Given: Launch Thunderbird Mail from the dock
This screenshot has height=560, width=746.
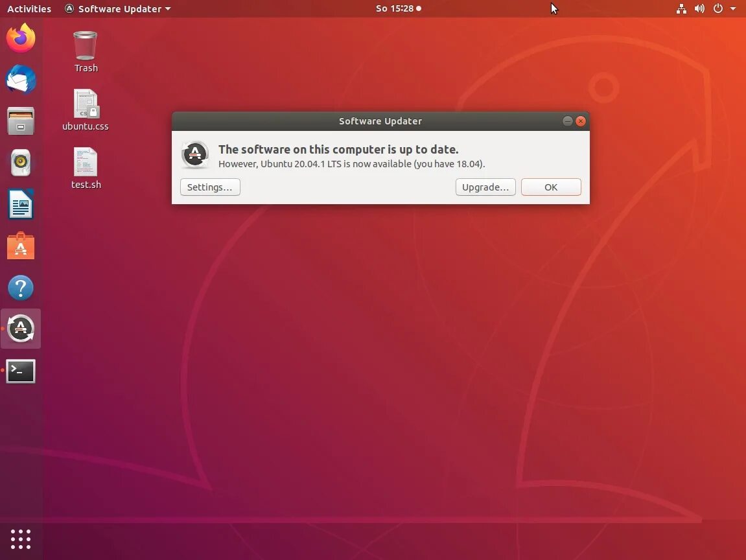Looking at the screenshot, I should coord(21,80).
